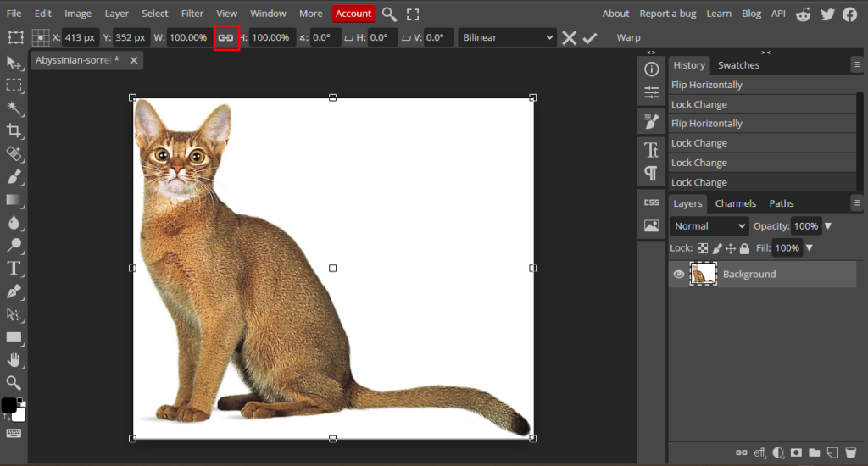Screen dimensions: 868x466
Task: Hide the Background layer with eye icon
Action: click(679, 274)
